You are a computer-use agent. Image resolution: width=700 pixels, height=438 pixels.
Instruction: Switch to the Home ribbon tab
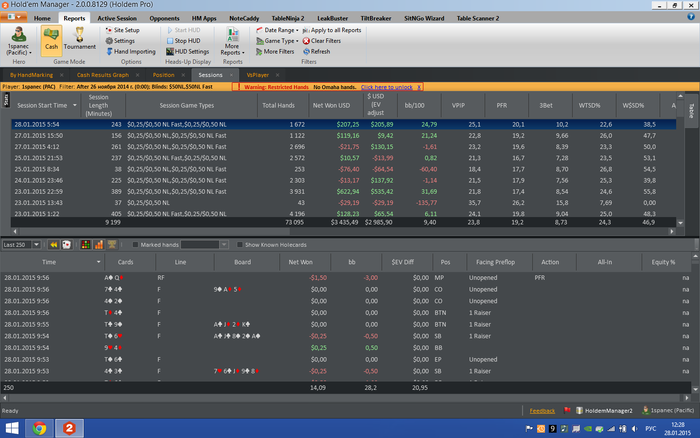click(42, 18)
